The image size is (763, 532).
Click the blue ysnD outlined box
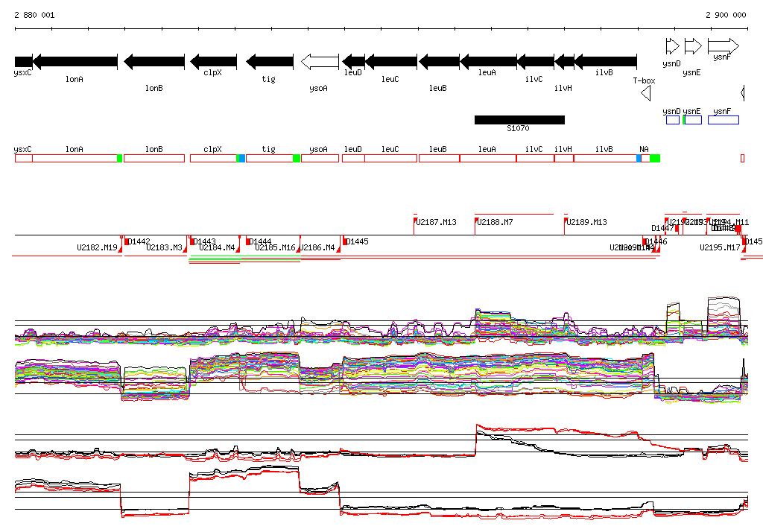tap(673, 120)
